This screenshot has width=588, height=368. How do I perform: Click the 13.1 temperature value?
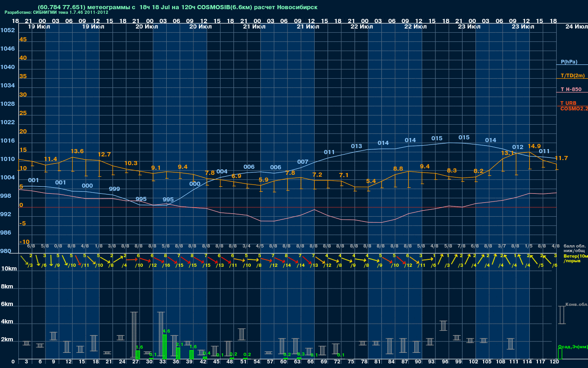[507, 153]
